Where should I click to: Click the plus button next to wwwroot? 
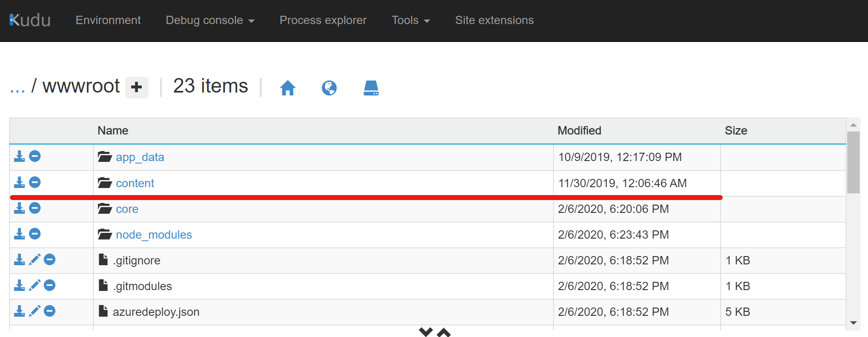pyautogui.click(x=137, y=87)
